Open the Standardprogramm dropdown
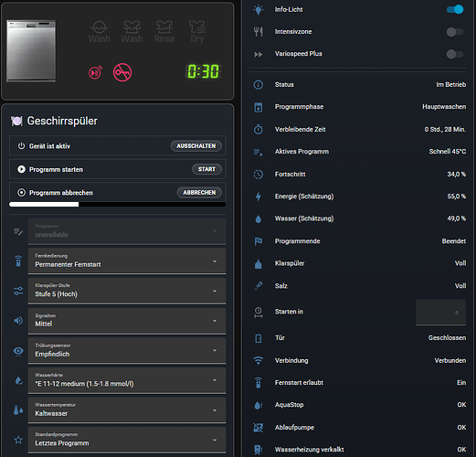476x457 pixels. pyautogui.click(x=127, y=440)
